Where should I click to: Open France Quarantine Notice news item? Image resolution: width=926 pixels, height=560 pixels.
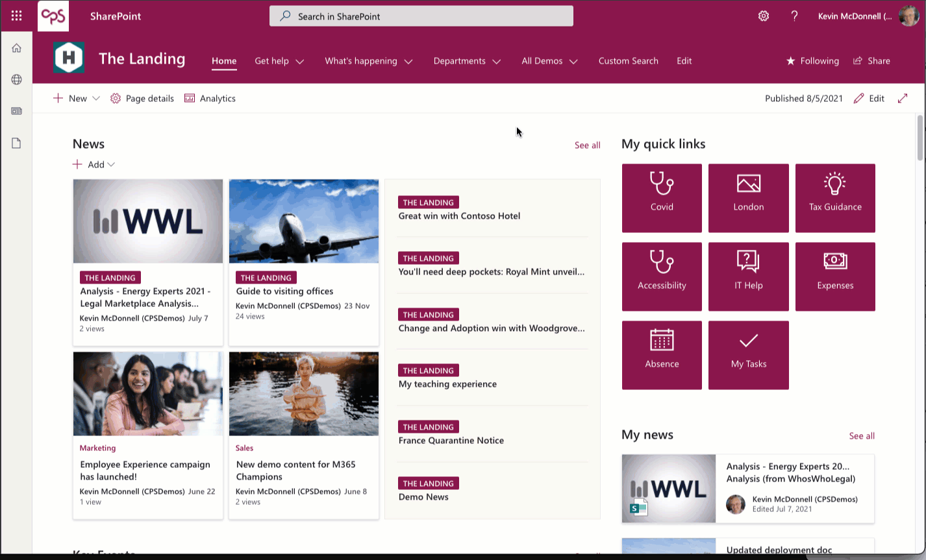451,441
